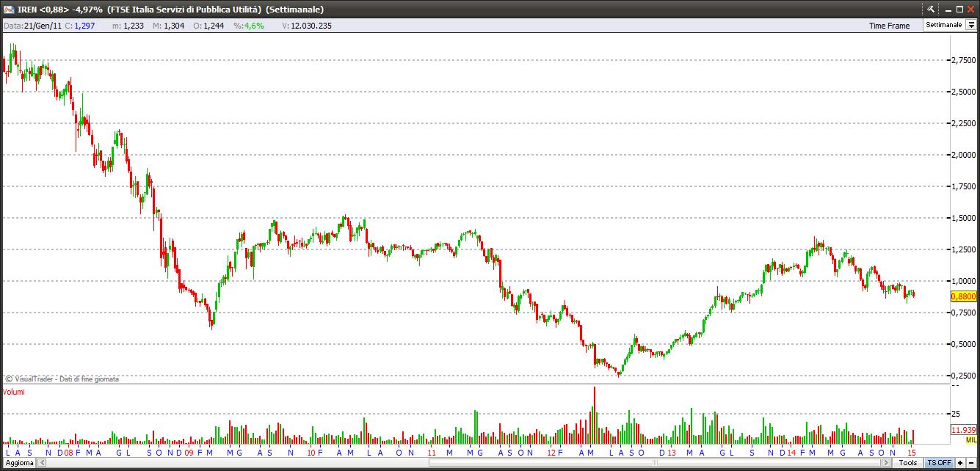
Task: Click the IREN title bar text
Action: click(170, 10)
